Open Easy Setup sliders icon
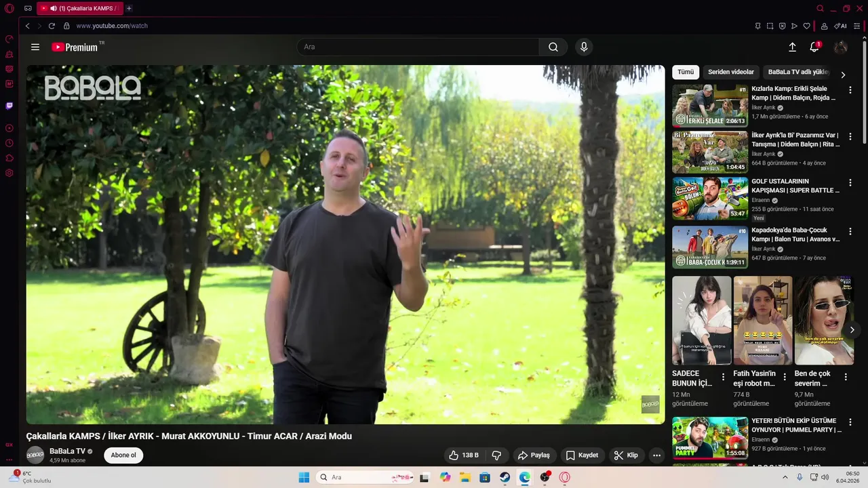The image size is (868, 488). tap(857, 26)
